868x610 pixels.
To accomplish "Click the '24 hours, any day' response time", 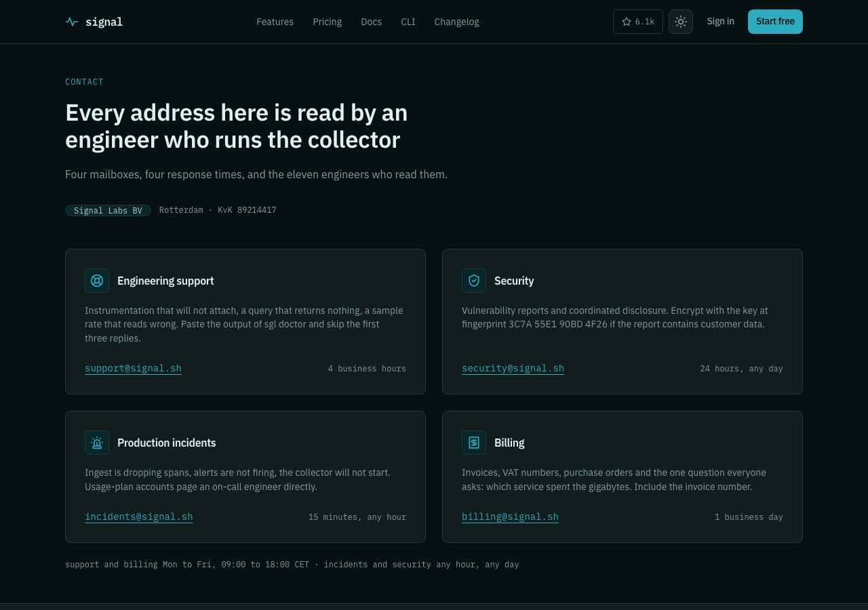I will (741, 369).
